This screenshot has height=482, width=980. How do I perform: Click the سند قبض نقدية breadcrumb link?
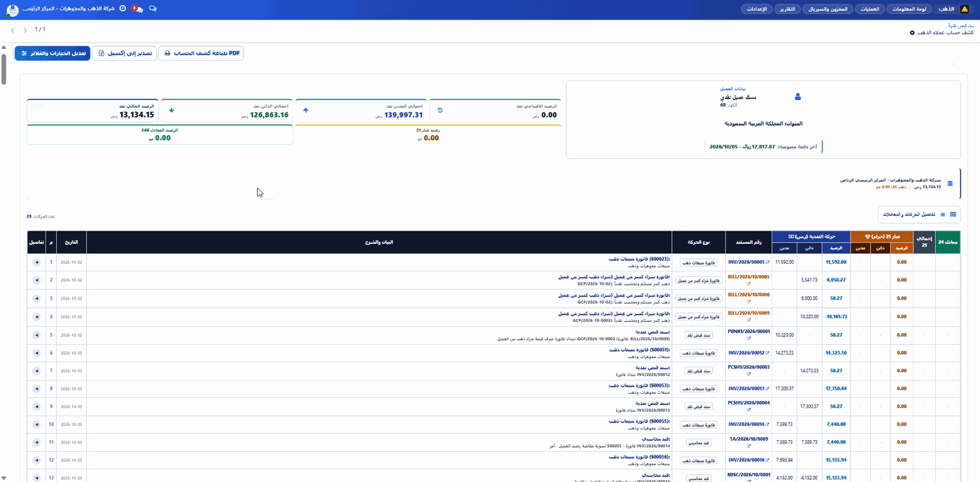click(961, 25)
